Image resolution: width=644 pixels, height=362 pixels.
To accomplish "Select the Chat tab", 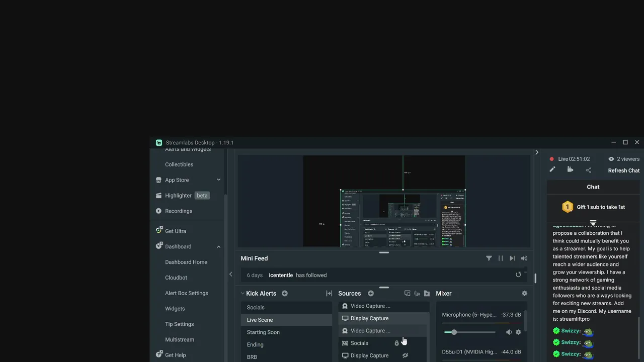I will (x=593, y=187).
